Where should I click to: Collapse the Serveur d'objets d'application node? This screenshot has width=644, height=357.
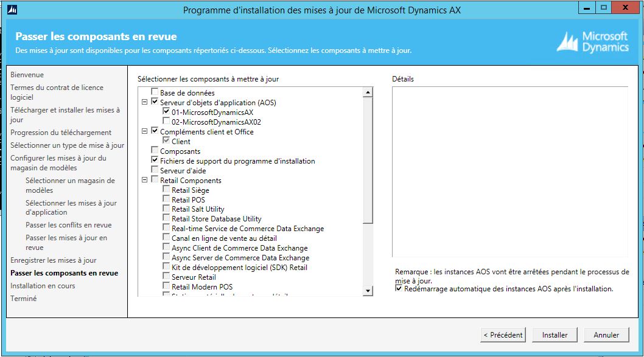point(145,102)
